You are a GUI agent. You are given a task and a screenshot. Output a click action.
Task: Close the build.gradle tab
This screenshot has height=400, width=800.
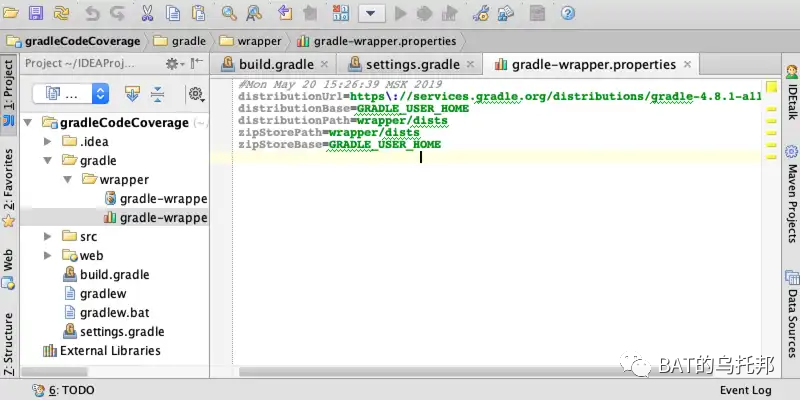tap(324, 65)
